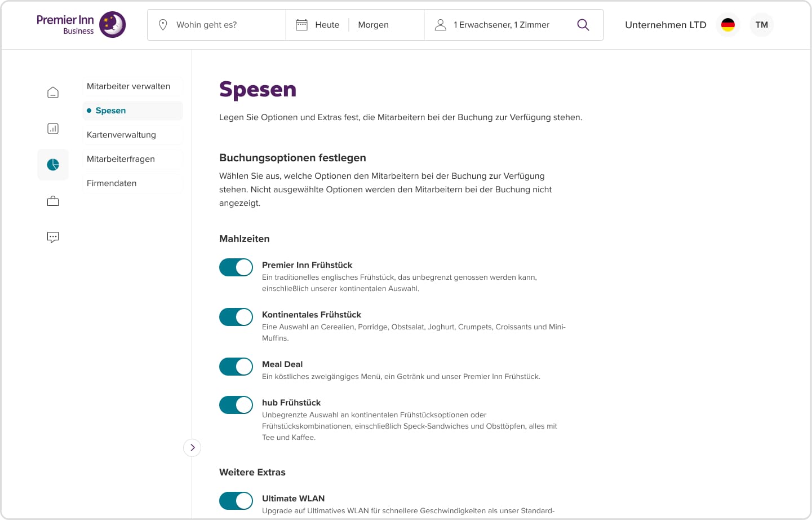Open the feedback chat icon
This screenshot has height=520, width=812.
(x=52, y=237)
